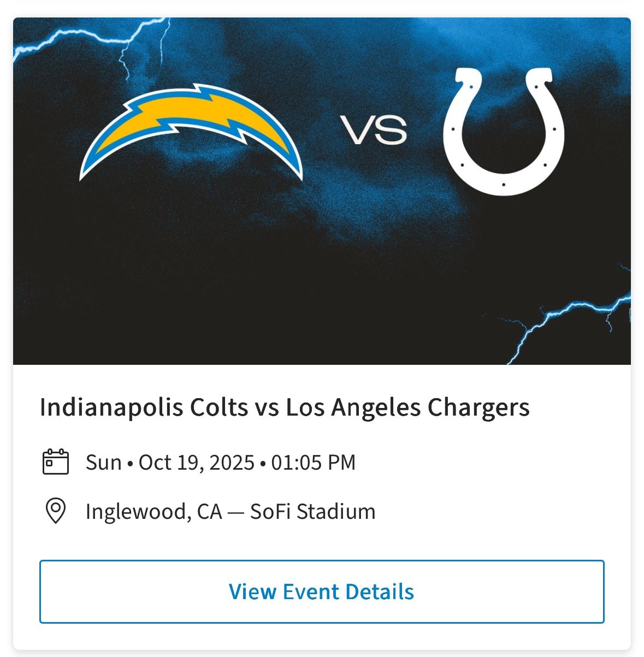This screenshot has height=657, width=644.
Task: Click the "SoFi Stadium" venue name
Action: pos(313,512)
